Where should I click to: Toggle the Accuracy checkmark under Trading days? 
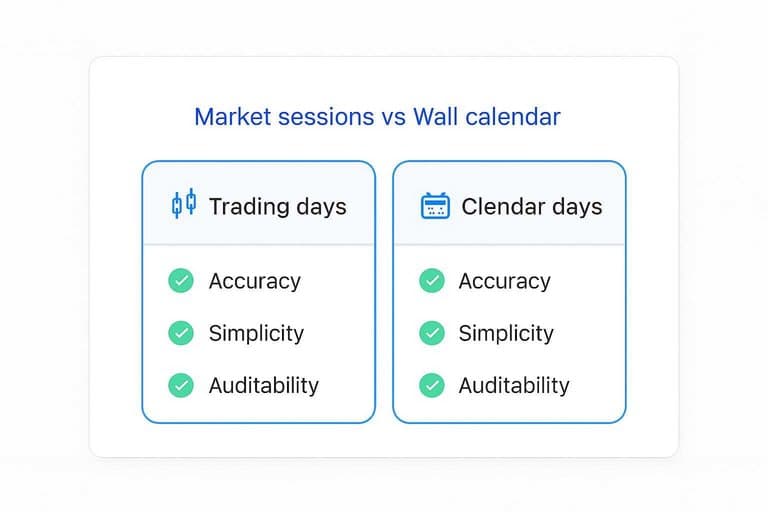coord(181,281)
